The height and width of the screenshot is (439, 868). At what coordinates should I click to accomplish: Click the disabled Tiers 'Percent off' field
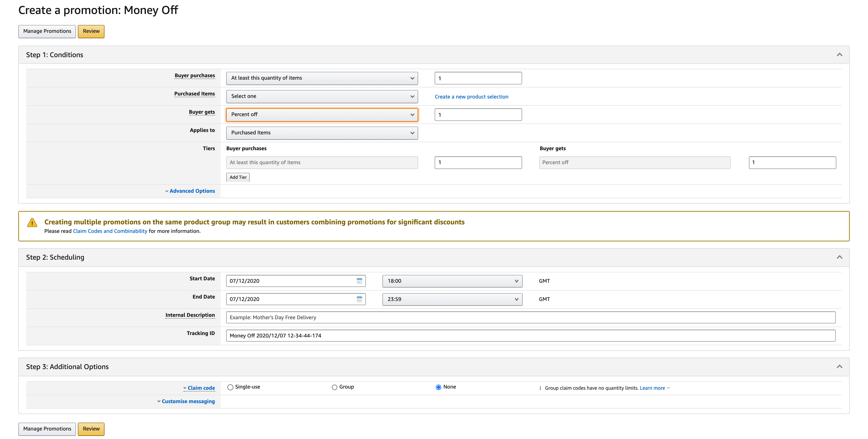[635, 163]
